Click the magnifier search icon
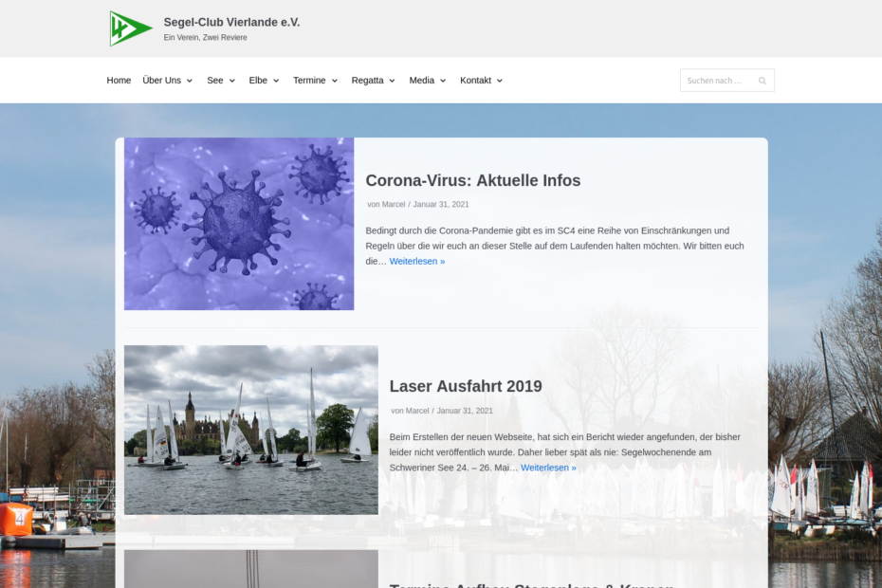Viewport: 882px width, 588px height. pyautogui.click(x=762, y=81)
